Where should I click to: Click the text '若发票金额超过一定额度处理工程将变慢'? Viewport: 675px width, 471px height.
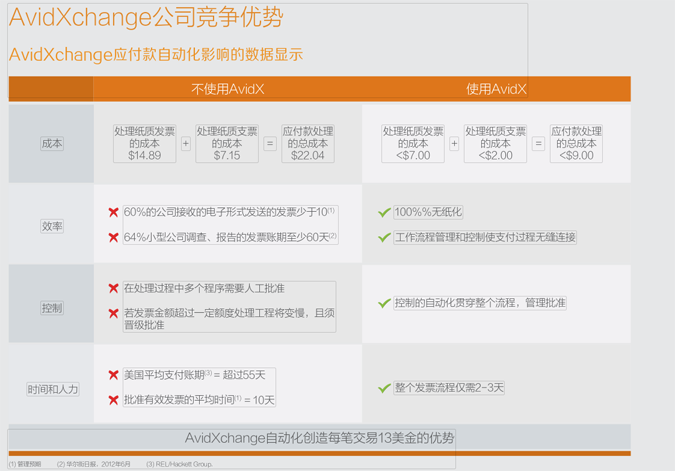coord(214,313)
